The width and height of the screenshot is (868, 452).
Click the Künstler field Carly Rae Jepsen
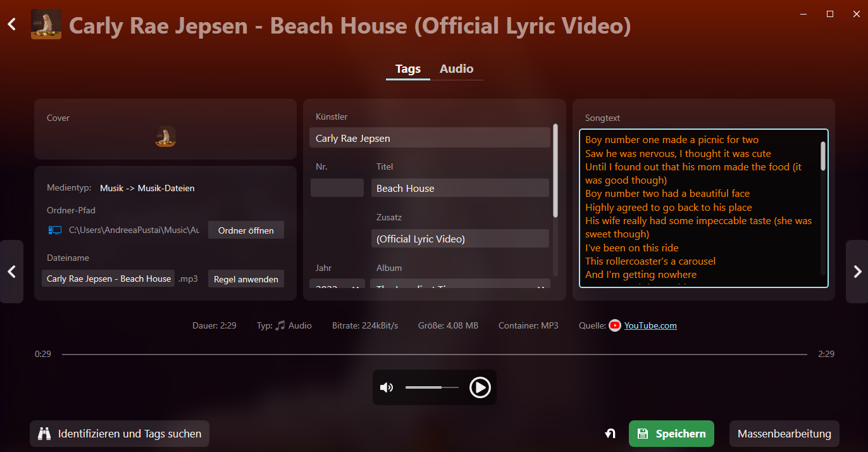click(x=430, y=138)
